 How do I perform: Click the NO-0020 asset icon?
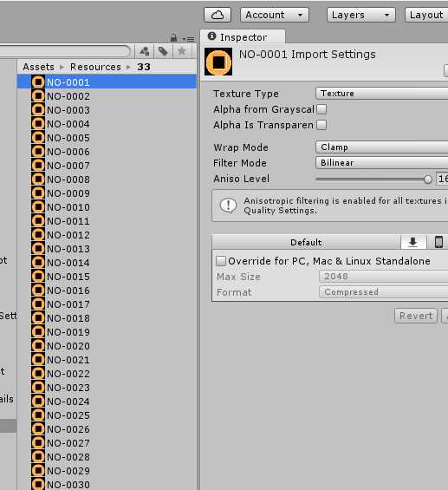tap(38, 346)
